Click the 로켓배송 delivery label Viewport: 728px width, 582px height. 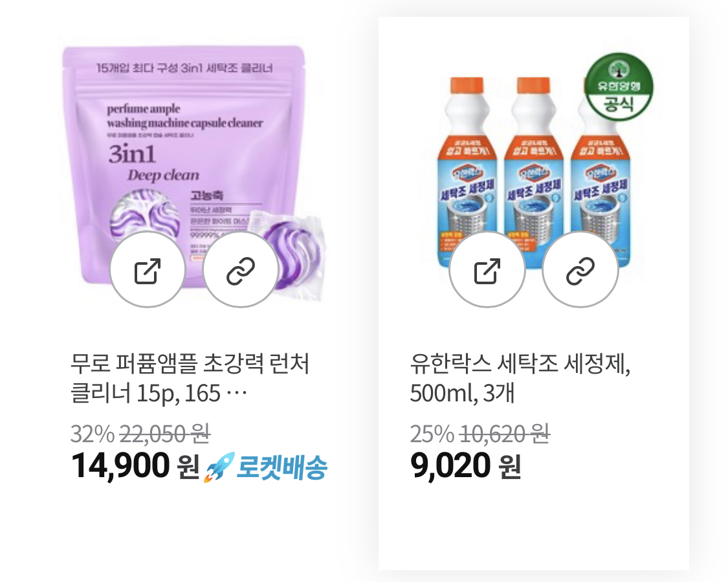point(282,467)
